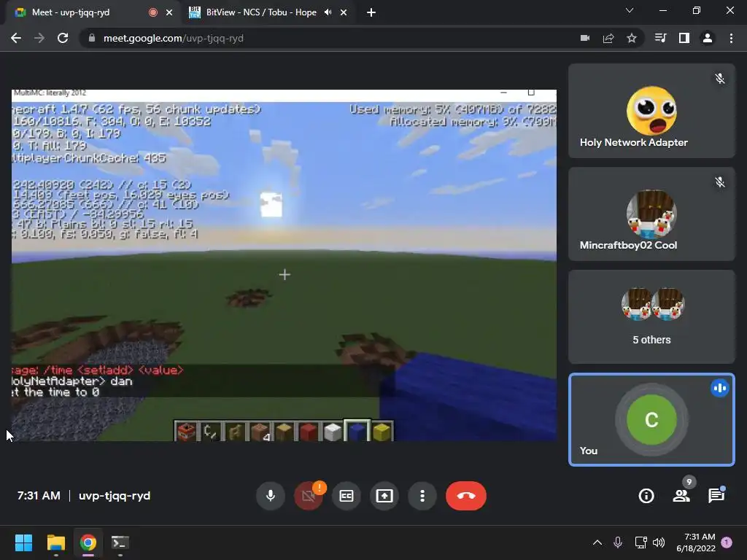Select your own You tile
The height and width of the screenshot is (560, 747).
(651, 419)
